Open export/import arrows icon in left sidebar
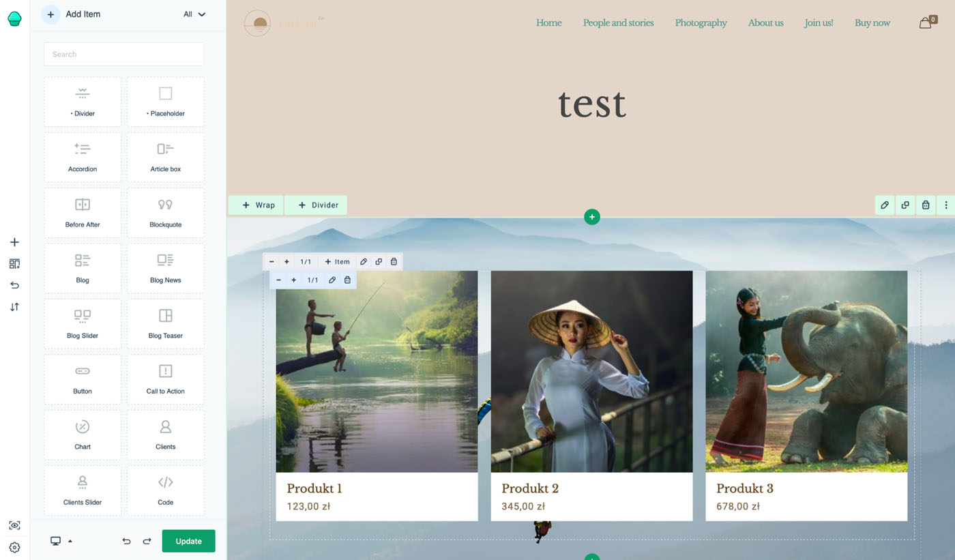 point(14,307)
